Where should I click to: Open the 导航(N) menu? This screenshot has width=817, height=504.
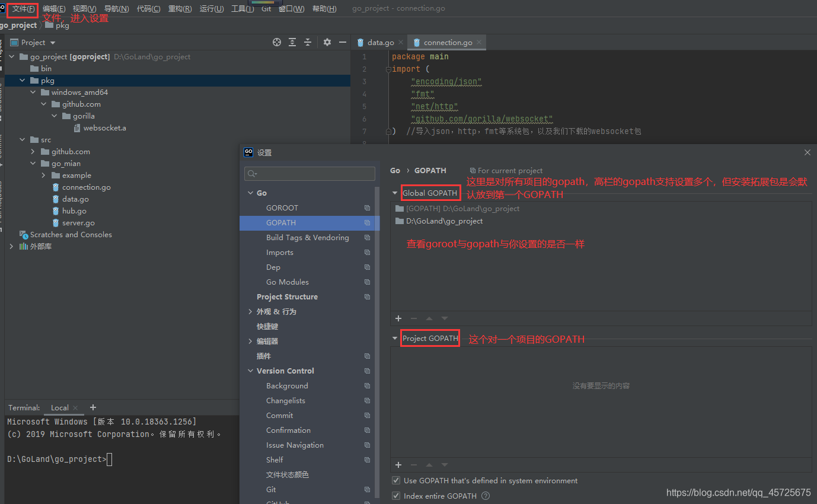(116, 9)
